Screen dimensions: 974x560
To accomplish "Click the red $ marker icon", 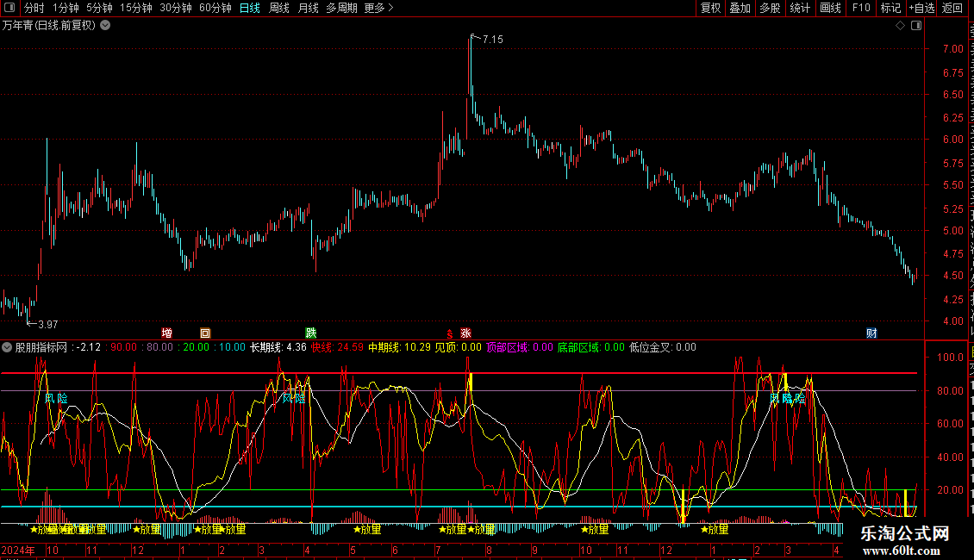I will pyautogui.click(x=450, y=334).
